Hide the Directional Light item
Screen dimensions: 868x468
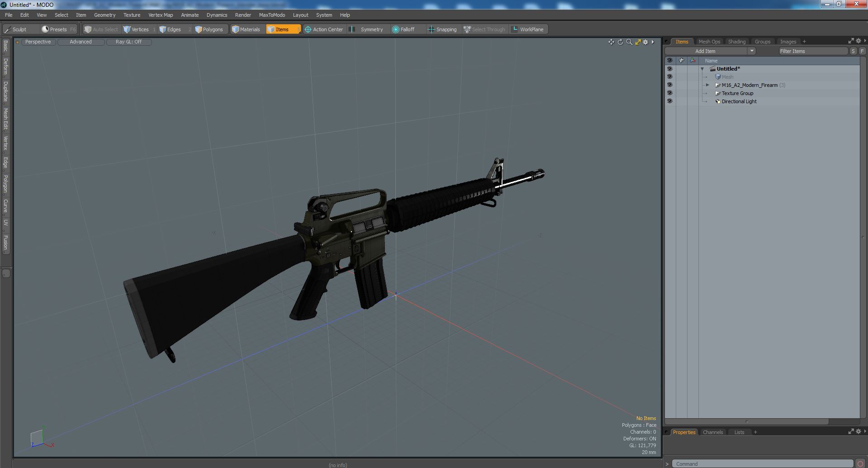(669, 101)
